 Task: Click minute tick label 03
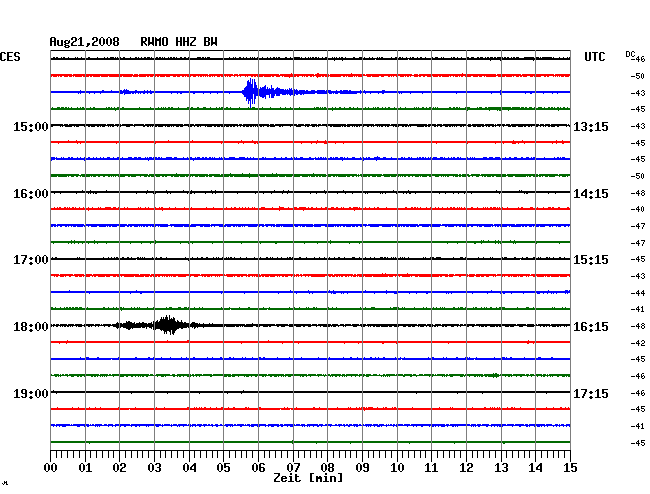pyautogui.click(x=154, y=467)
